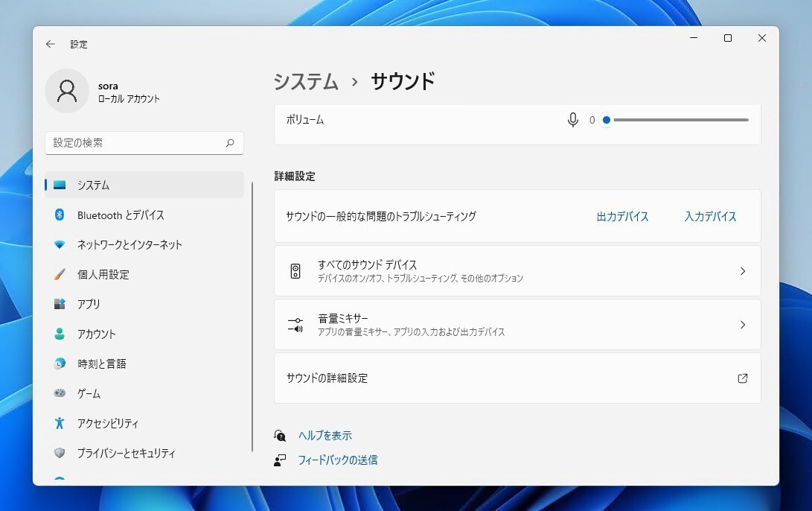Screen dimensions: 812x511
Task: Expand すべてのサウンド デバイス with its chevron
Action: 743,271
